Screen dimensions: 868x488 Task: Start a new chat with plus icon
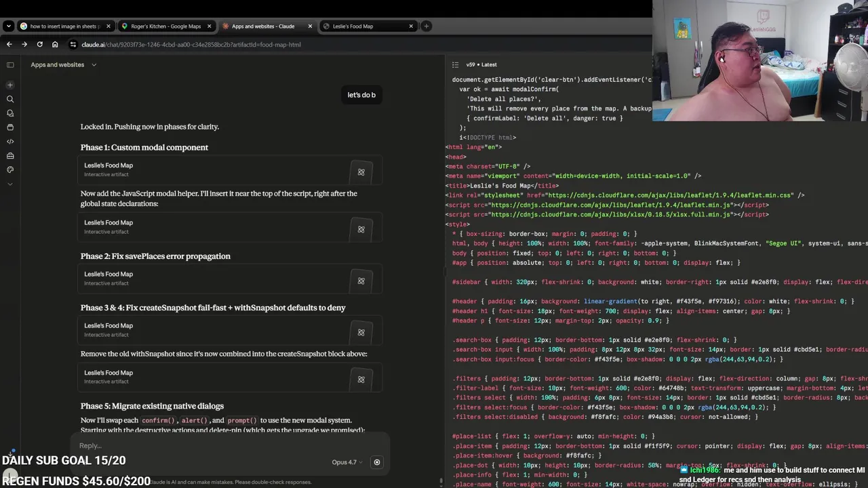click(10, 85)
